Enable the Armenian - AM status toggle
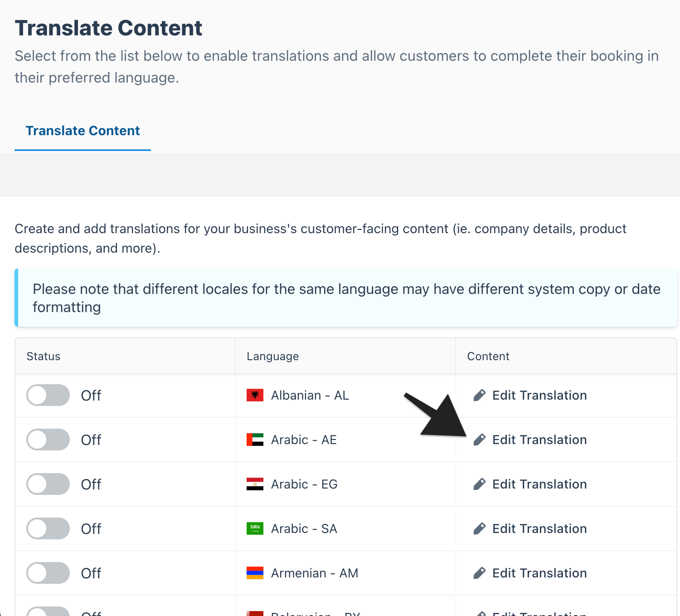 point(48,573)
